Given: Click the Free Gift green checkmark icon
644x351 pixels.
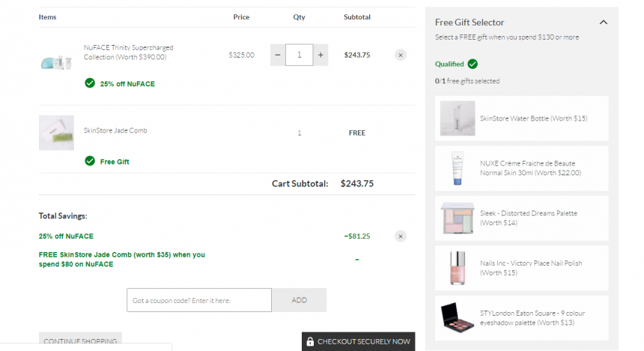Looking at the screenshot, I should 90,161.
